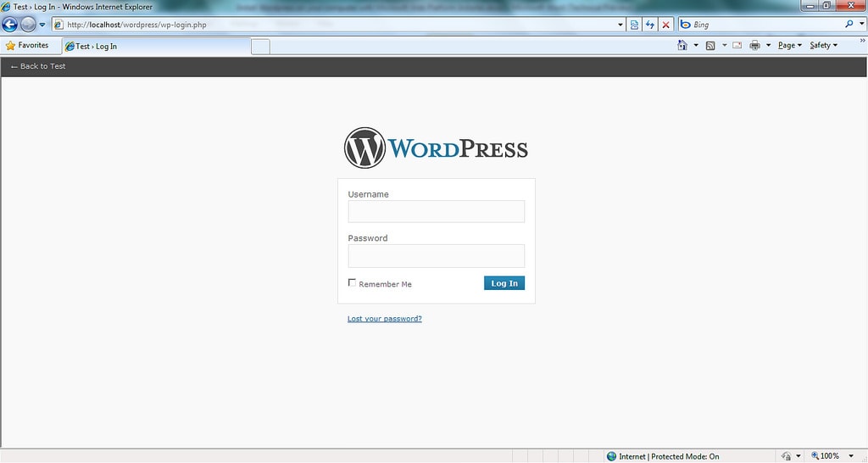Show more command bar items chevron
868x463 pixels.
tap(862, 41)
